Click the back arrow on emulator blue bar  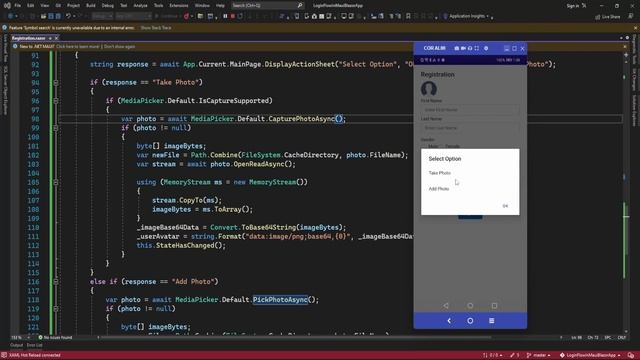[x=449, y=321]
